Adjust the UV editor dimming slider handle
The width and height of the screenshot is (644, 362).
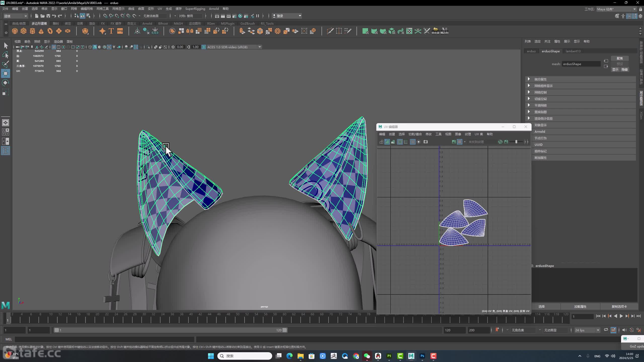point(516,142)
